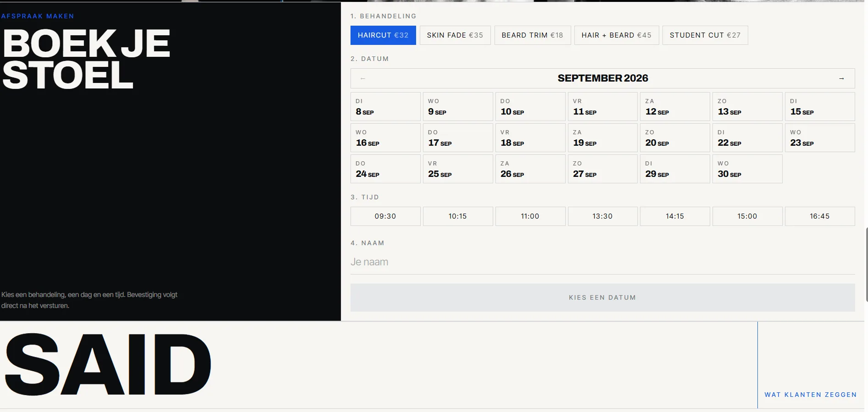Click the September 2026 month heading

click(x=603, y=78)
